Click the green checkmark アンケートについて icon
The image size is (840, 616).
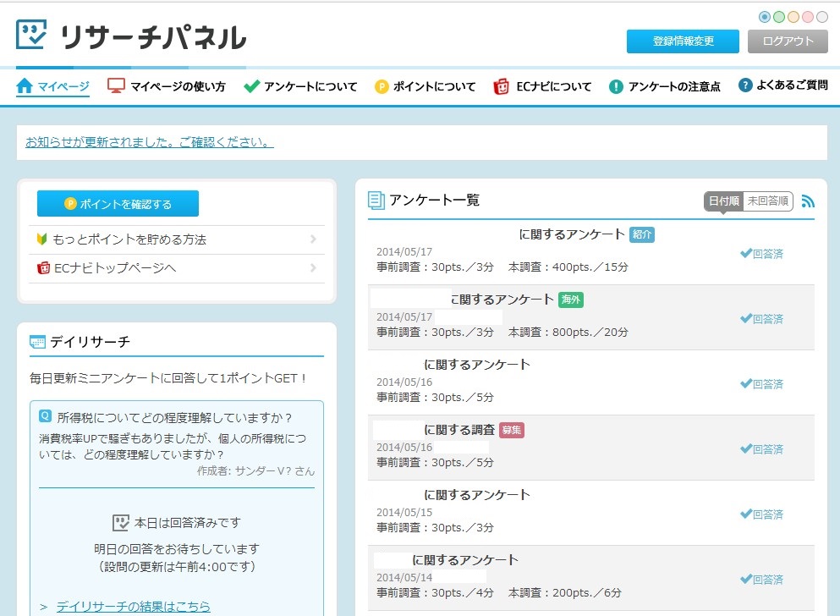251,86
